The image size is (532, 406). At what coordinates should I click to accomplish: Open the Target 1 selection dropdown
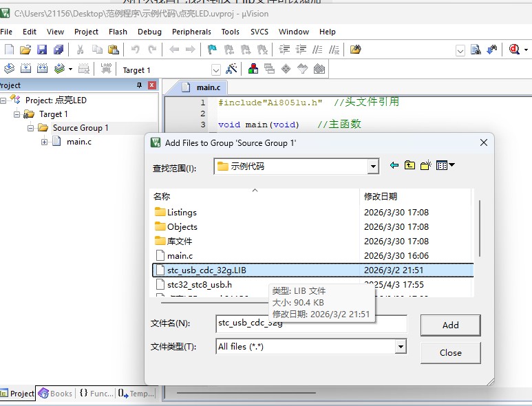click(x=216, y=70)
